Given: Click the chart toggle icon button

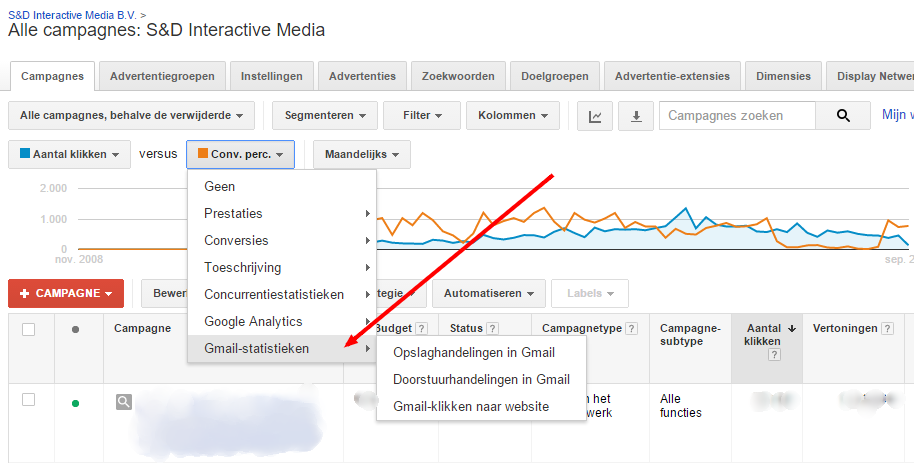Looking at the screenshot, I should tap(595, 116).
